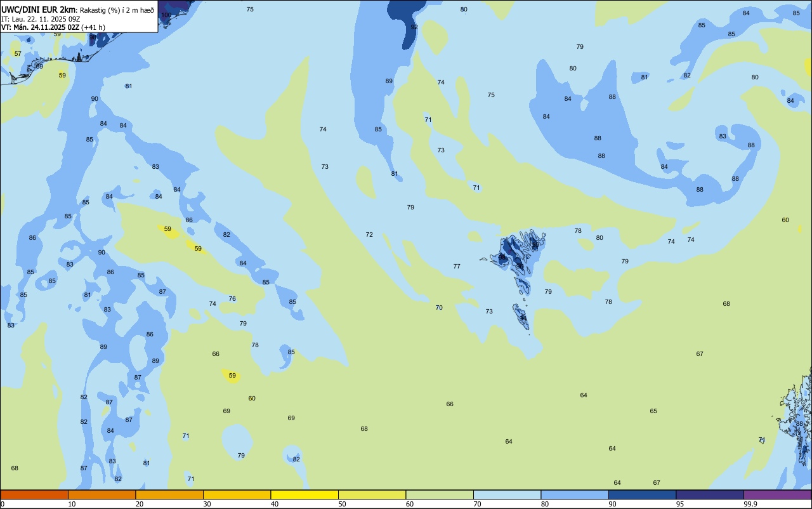Viewport: 812px width, 509px height.
Task: Pick the 40–50 bright yellow legend swatch
Action: point(304,494)
